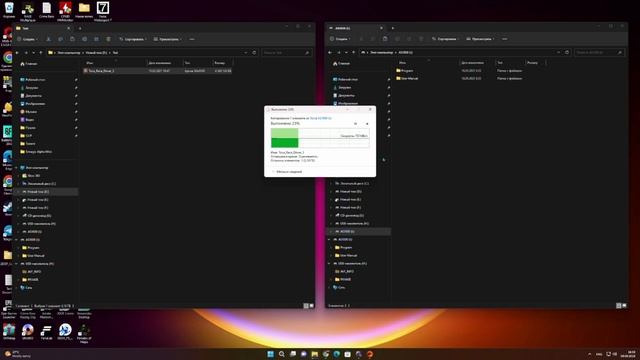Select the ADVER (I:) tab in right Explorer
This screenshot has width=640, height=360.
point(356,28)
